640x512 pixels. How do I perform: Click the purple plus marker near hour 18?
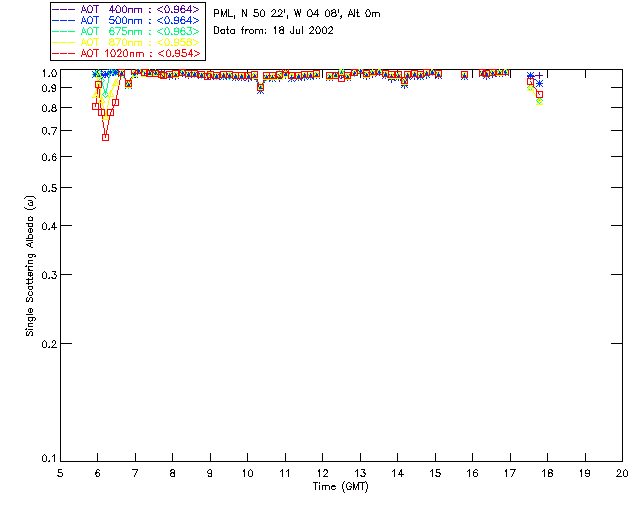click(x=540, y=76)
